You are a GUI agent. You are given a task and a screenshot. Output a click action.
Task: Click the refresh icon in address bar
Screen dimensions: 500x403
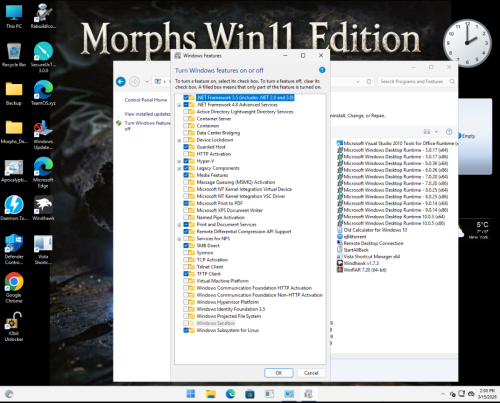369,81
